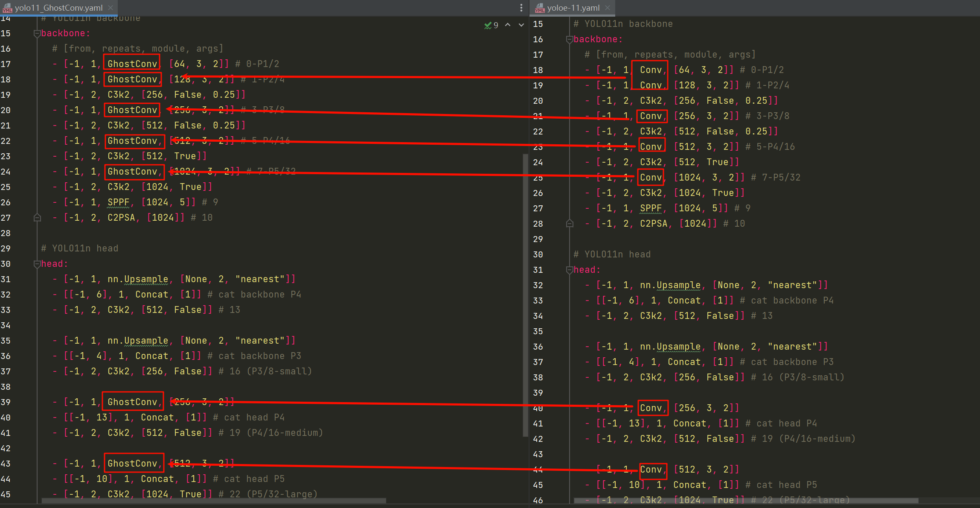Click C2PSA on line 27 of left editor
Screen dimensions: 980x508
tap(121, 218)
